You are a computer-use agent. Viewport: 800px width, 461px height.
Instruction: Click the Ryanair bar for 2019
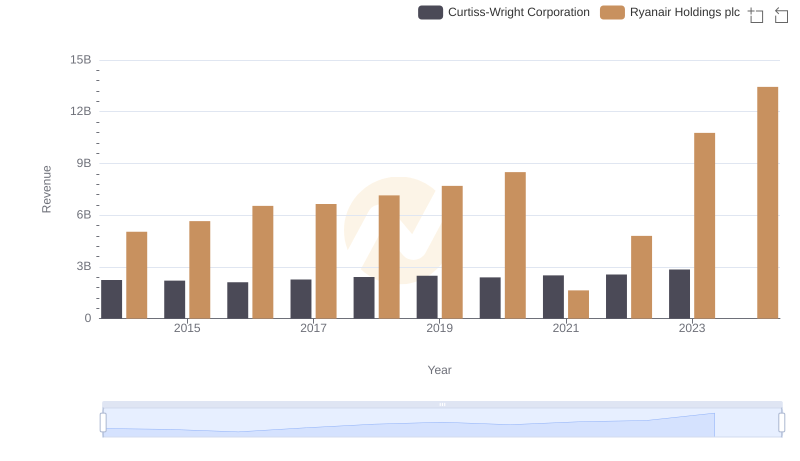coord(452,252)
